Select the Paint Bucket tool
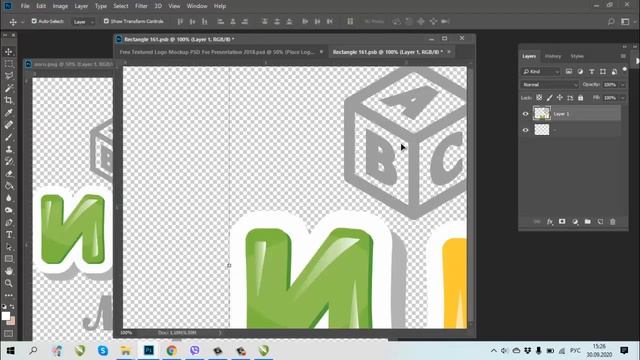The height and width of the screenshot is (360, 640). [x=9, y=186]
